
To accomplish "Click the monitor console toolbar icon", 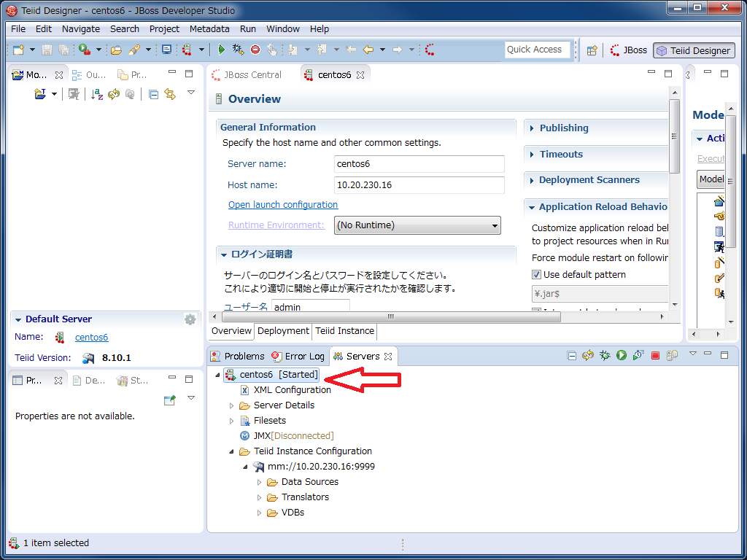I will (x=167, y=50).
